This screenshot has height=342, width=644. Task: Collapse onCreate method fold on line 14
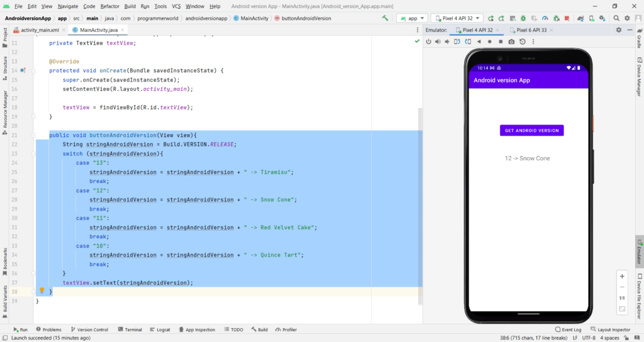click(x=34, y=70)
